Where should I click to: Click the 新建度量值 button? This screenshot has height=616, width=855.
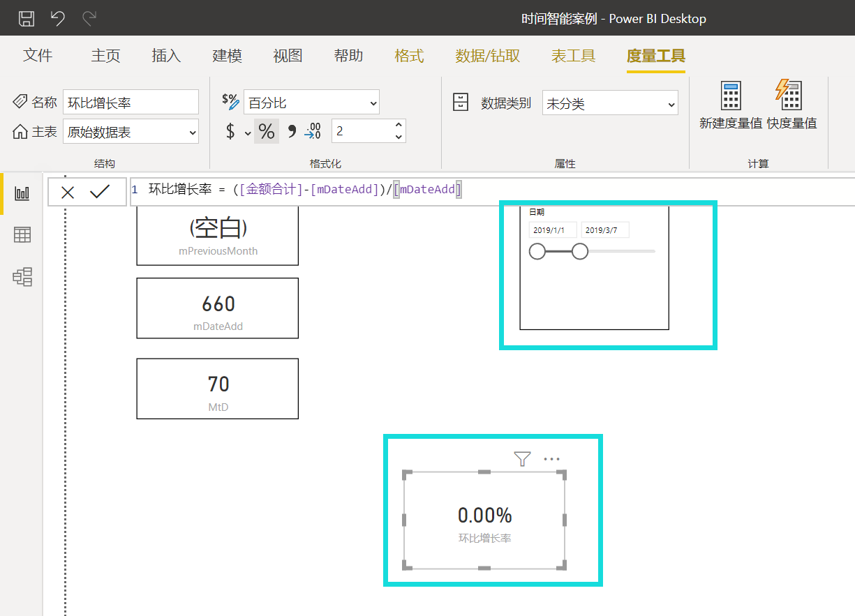(731, 105)
